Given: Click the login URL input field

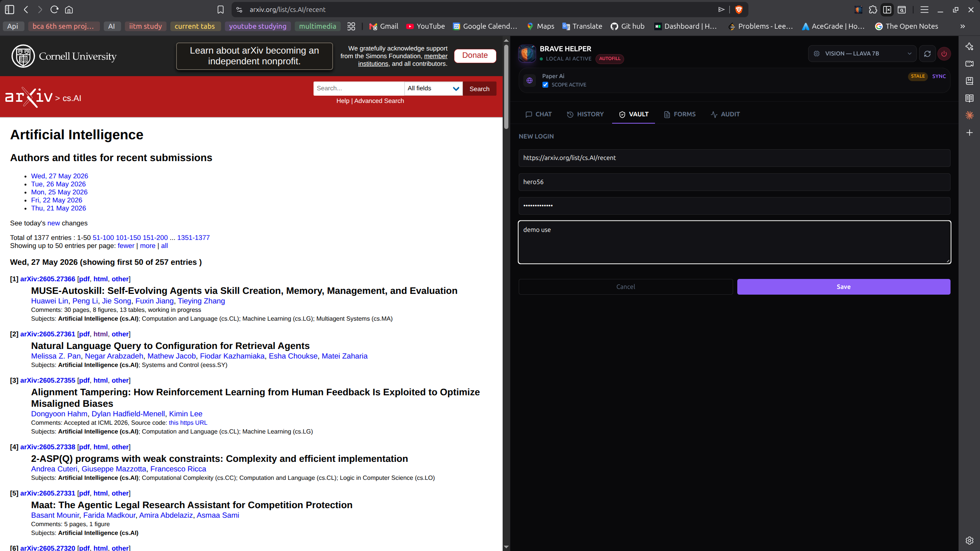Looking at the screenshot, I should (x=734, y=158).
